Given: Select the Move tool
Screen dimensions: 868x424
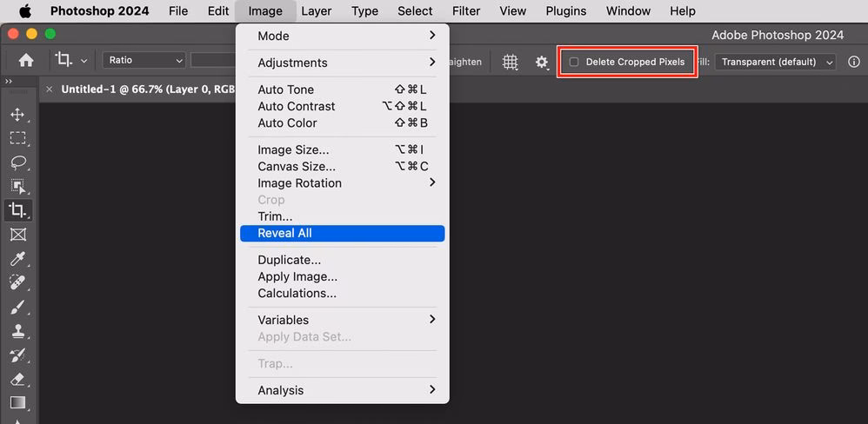Looking at the screenshot, I should pyautogui.click(x=17, y=114).
